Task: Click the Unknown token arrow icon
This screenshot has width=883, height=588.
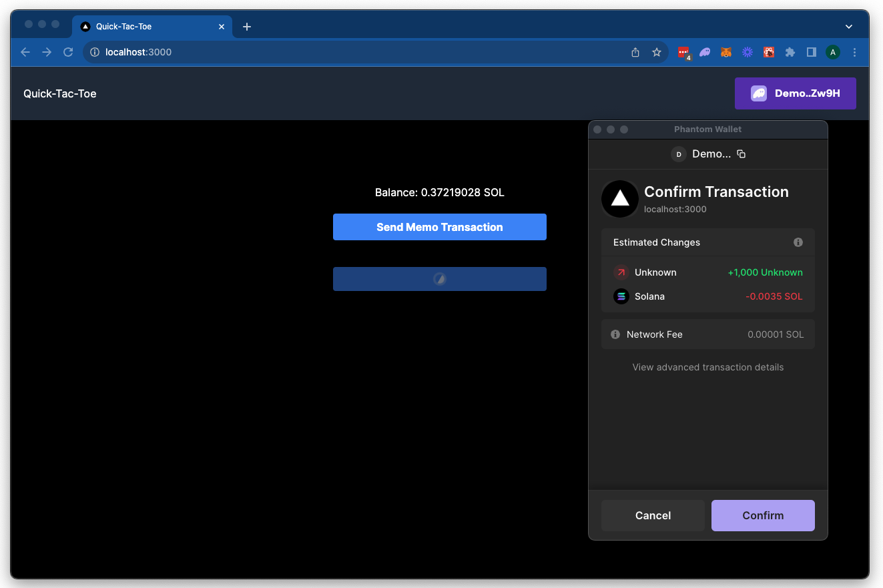Action: click(621, 272)
